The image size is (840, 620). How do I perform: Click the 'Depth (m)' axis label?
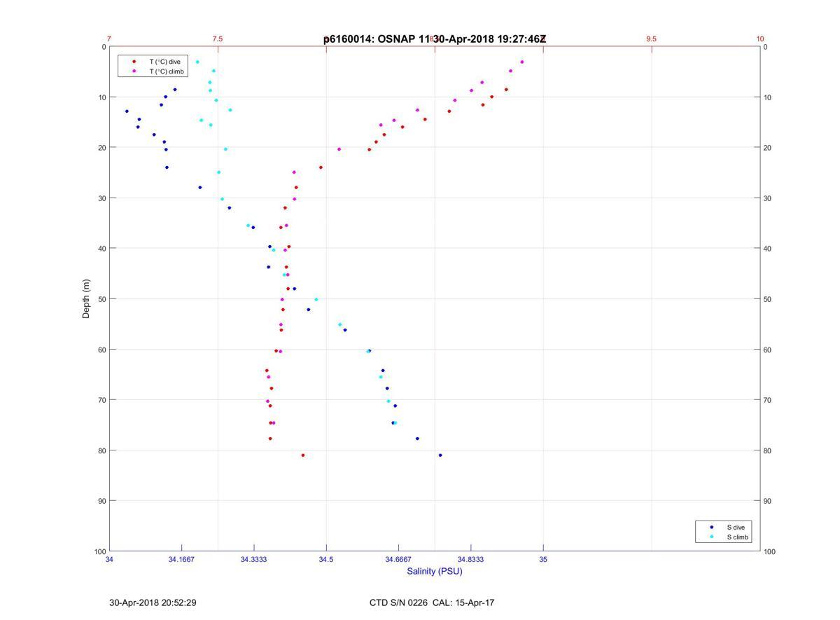tap(87, 299)
